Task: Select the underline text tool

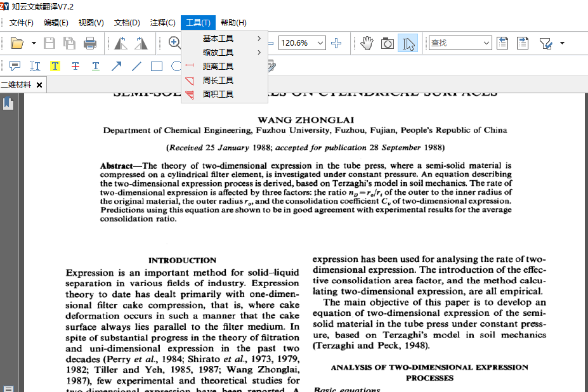Action: pos(96,67)
